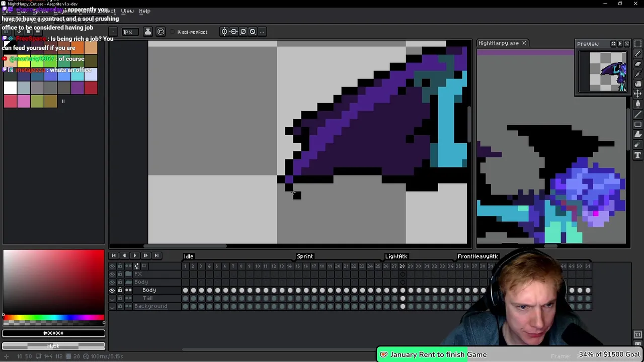Close the NightHarpy.ase tab

(x=524, y=43)
